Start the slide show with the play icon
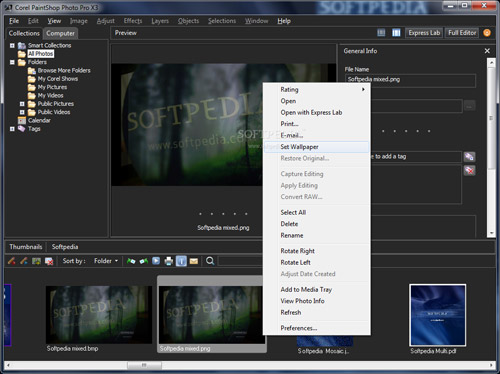Screen dimensions: 500x374 tap(156, 261)
